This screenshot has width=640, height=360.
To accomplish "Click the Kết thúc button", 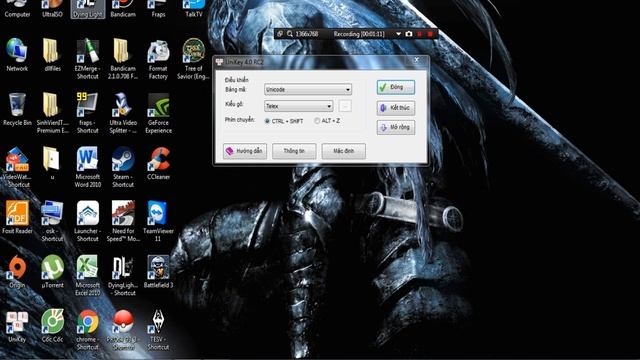I will pyautogui.click(x=396, y=108).
